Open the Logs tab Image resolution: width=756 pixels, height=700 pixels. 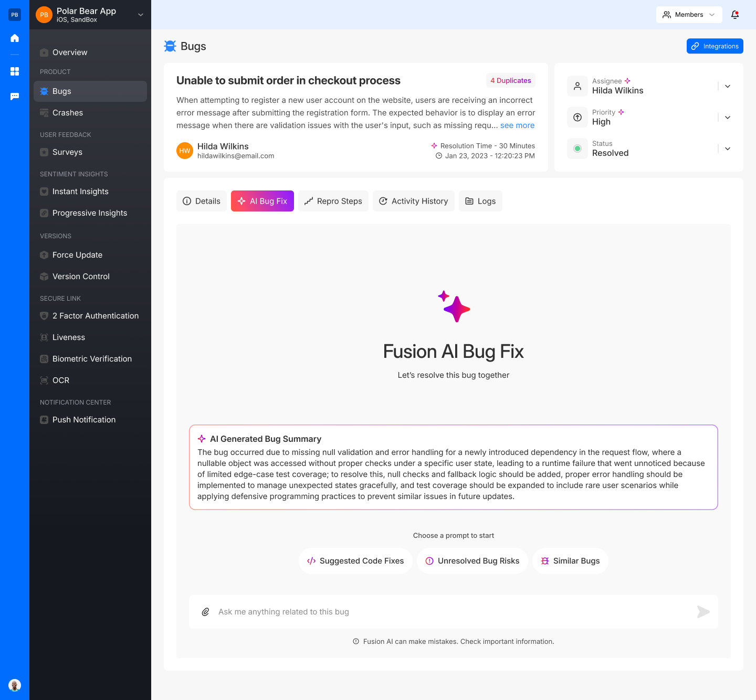480,201
